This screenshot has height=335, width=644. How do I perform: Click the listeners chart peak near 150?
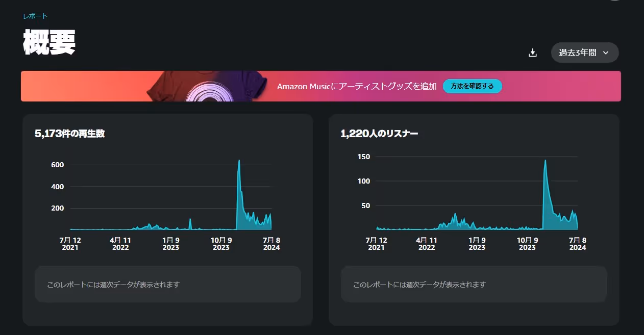click(546, 161)
